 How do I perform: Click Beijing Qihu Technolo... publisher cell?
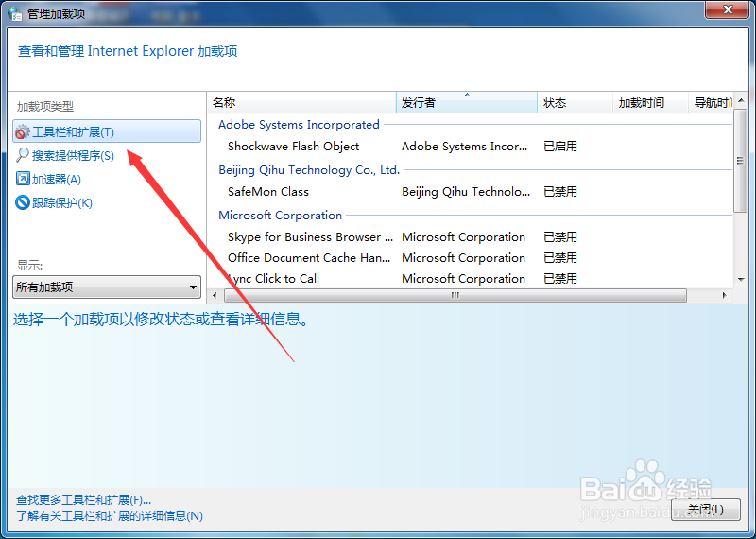pyautogui.click(x=466, y=192)
